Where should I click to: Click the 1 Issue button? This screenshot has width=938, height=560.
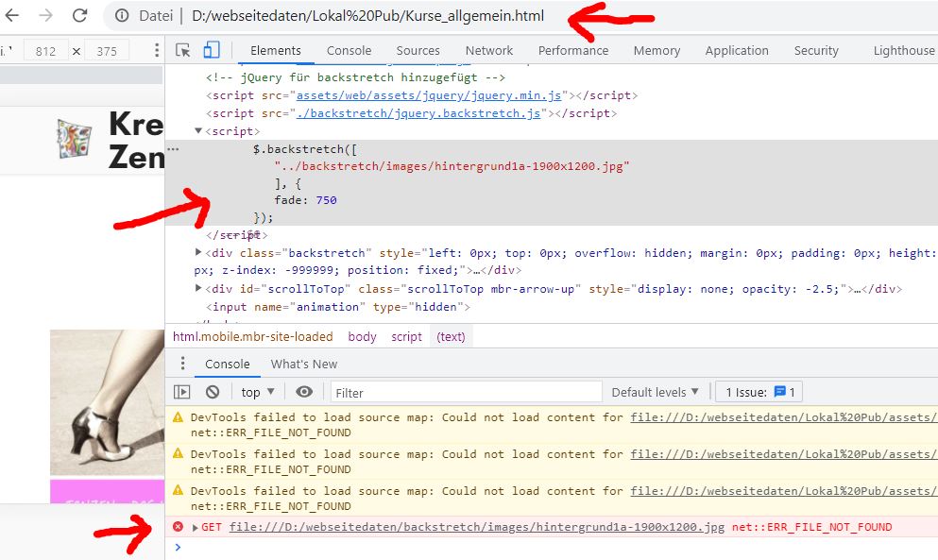coord(759,392)
